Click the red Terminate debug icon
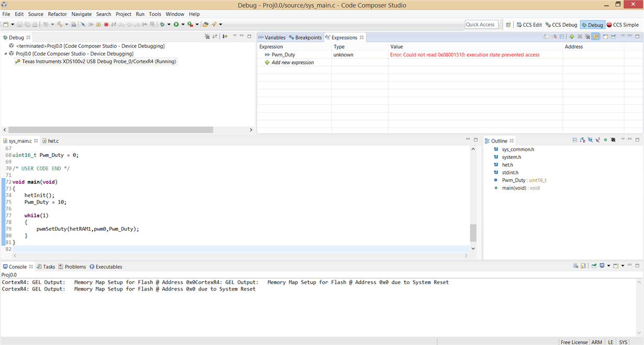The image size is (644, 345). (x=106, y=24)
